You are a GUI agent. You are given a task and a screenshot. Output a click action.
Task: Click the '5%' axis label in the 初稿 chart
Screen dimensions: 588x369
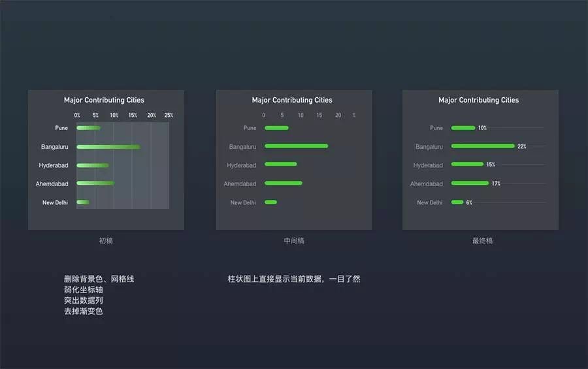(95, 115)
